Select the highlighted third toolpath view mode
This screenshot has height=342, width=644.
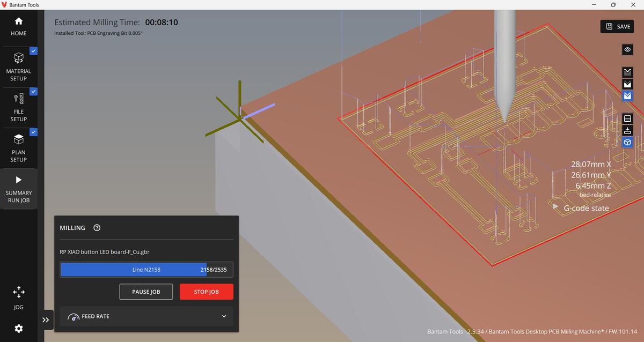627,96
